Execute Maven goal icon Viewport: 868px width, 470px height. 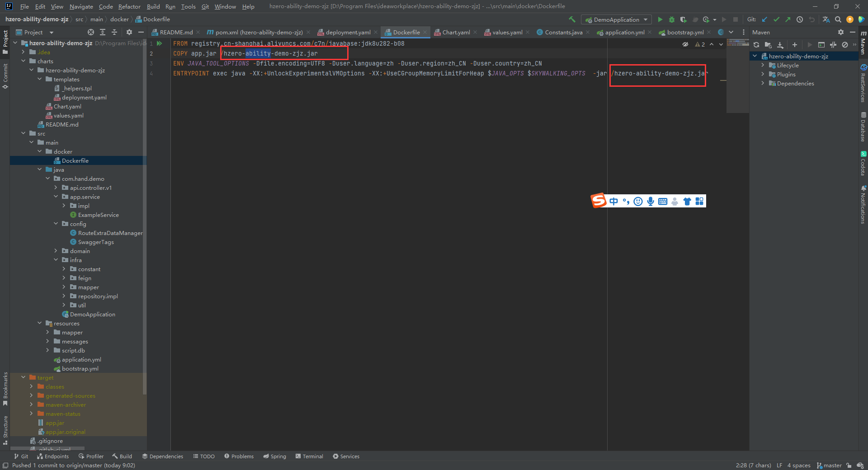(x=821, y=45)
